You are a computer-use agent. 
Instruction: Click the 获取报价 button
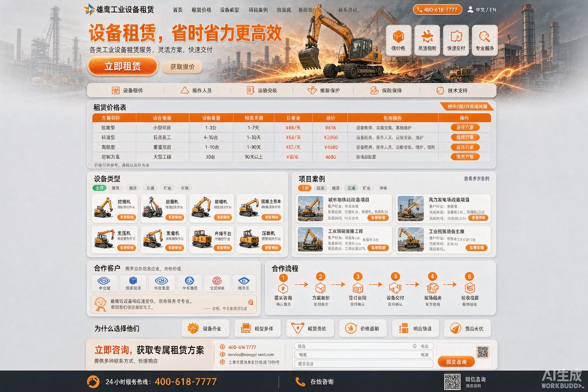[x=182, y=66]
